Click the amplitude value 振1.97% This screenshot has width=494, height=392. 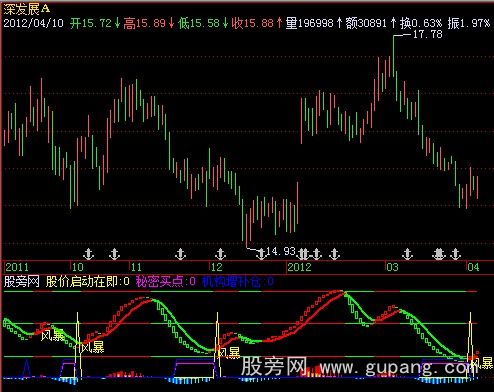tap(469, 23)
